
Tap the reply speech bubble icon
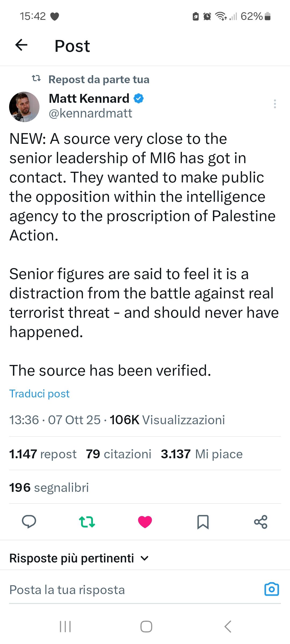29,522
